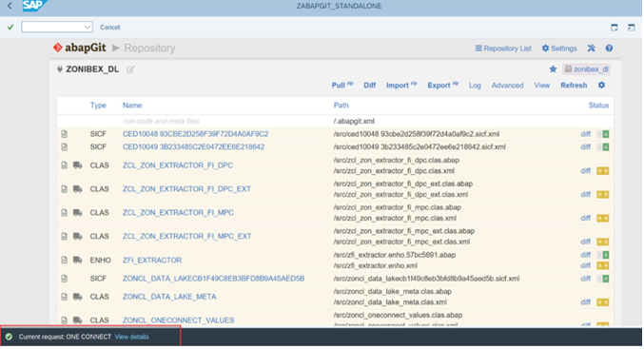
Task: Open ZCL_ZON_EXTRACTOR_FI_MPC_EXT class
Action: pyautogui.click(x=186, y=237)
